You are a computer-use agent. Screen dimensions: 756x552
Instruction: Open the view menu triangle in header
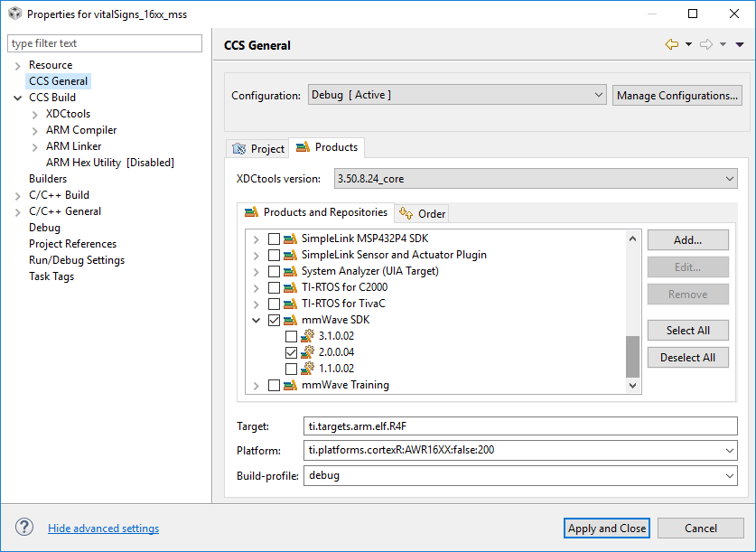click(740, 44)
